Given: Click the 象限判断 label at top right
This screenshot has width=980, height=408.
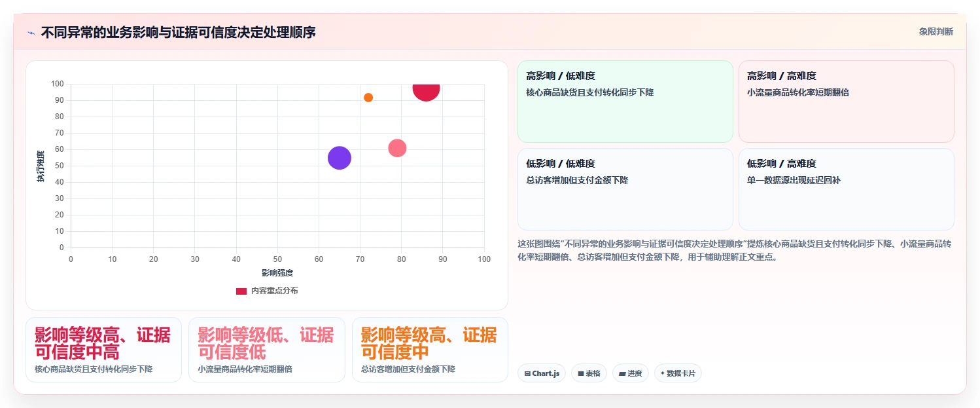Looking at the screenshot, I should 936,31.
